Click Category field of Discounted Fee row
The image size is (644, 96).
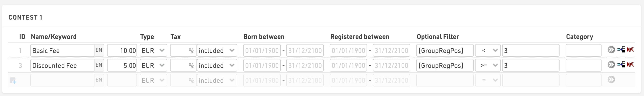coord(583,65)
